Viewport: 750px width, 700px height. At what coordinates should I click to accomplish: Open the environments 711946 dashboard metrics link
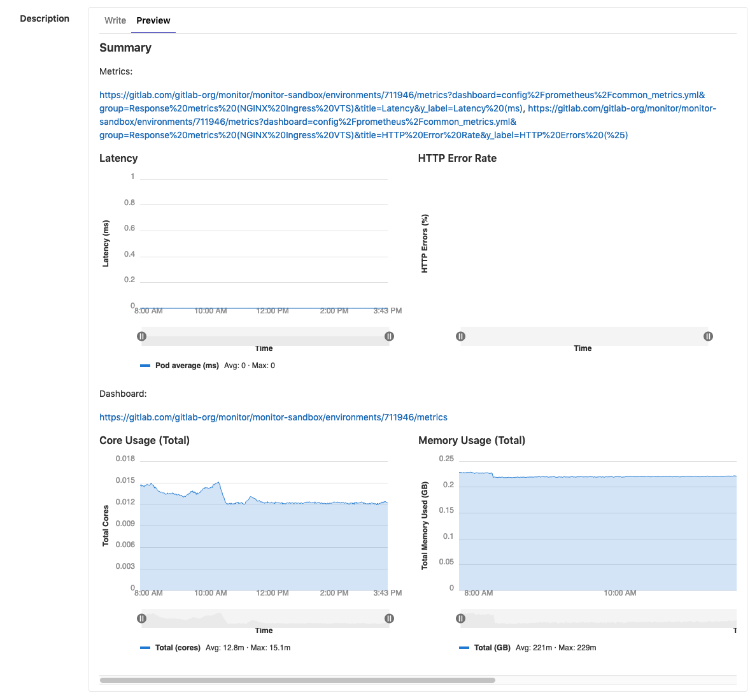click(x=273, y=417)
